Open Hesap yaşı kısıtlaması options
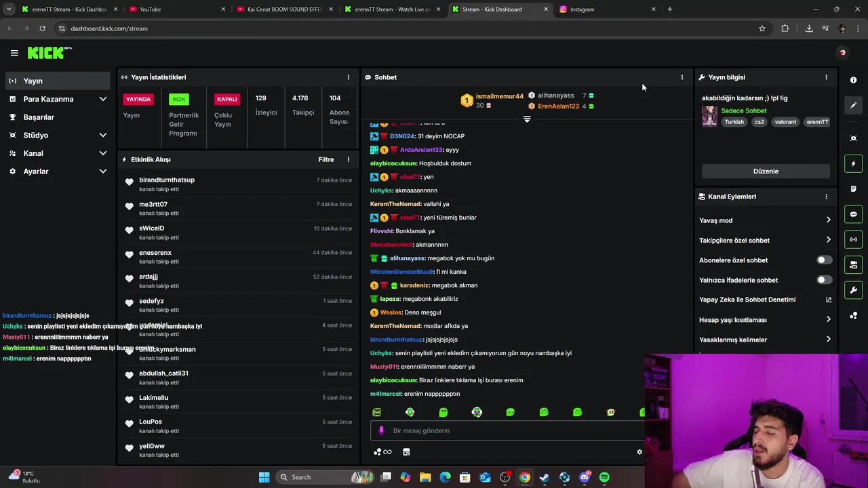This screenshot has width=868, height=488. point(766,320)
